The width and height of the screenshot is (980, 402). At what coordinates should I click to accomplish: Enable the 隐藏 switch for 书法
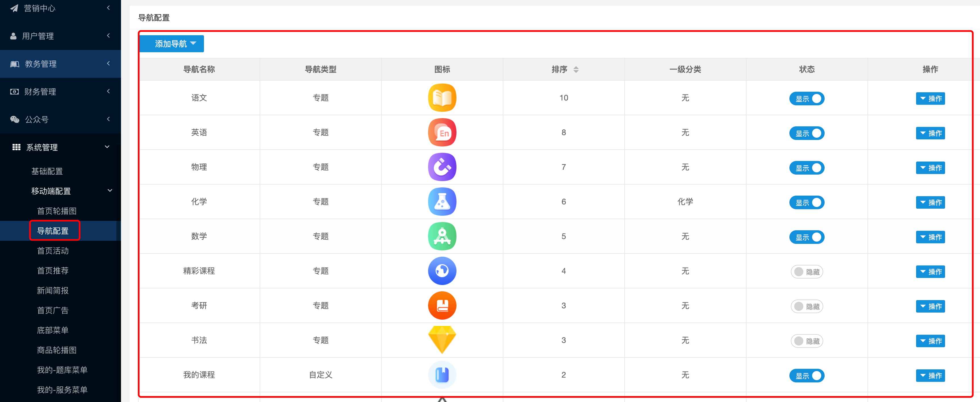806,341
